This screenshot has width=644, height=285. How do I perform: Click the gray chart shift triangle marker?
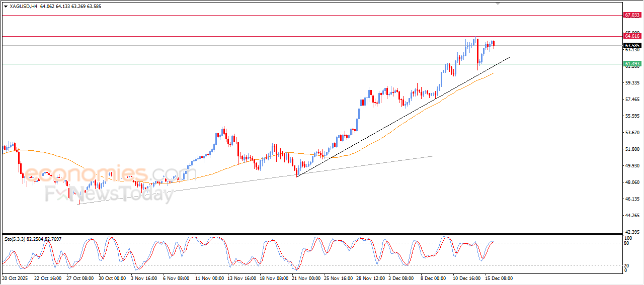pos(498,4)
